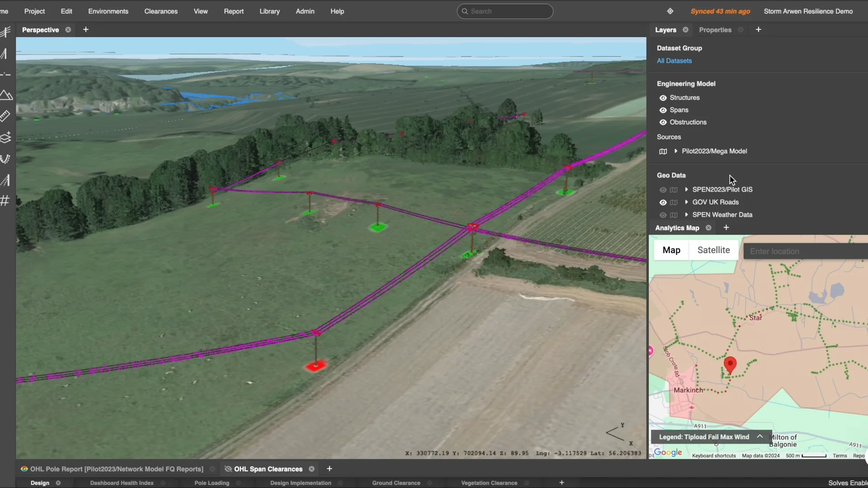Select the terrain mountains tool in sidebar
Image resolution: width=868 pixels, height=488 pixels.
[6, 95]
